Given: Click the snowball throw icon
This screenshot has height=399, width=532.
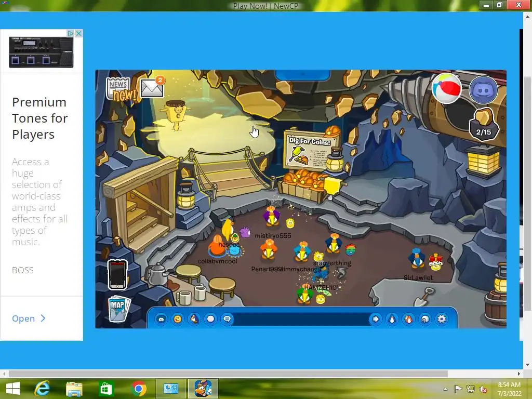Looking at the screenshot, I should point(211,319).
